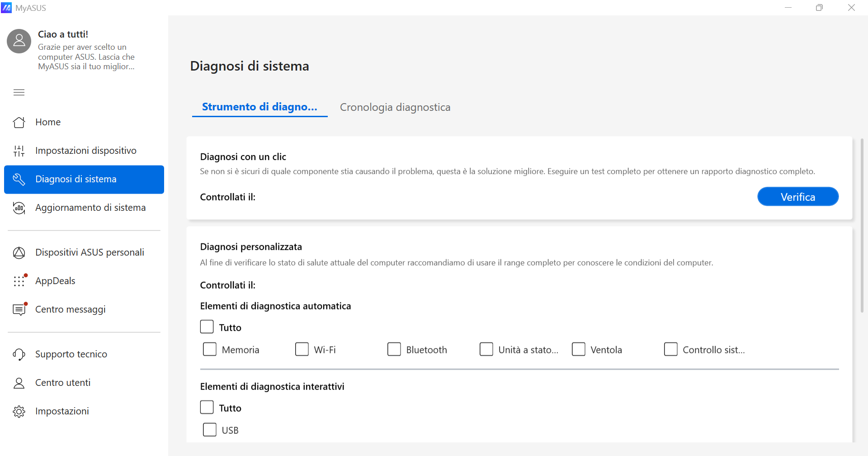Enable the Memoria checkbox
This screenshot has height=456, width=868.
210,349
